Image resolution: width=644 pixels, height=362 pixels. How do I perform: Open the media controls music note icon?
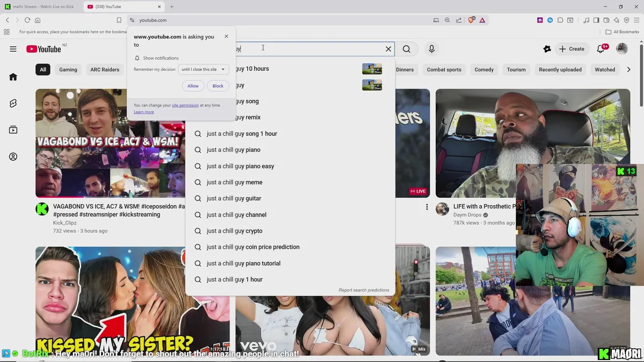[x=586, y=20]
